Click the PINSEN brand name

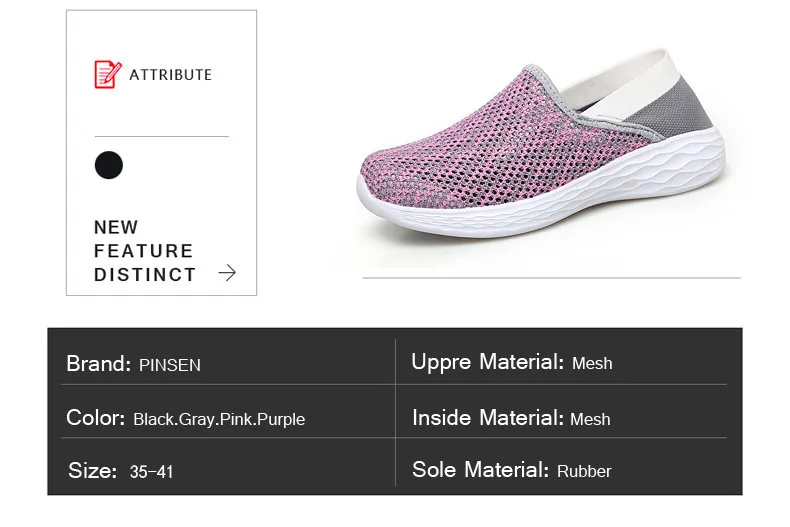coord(170,365)
